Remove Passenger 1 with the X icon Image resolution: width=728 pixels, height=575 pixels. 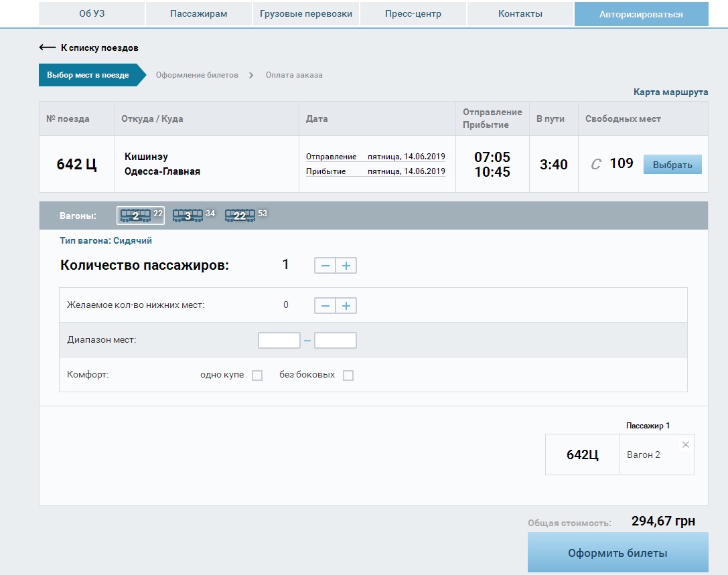coord(685,444)
